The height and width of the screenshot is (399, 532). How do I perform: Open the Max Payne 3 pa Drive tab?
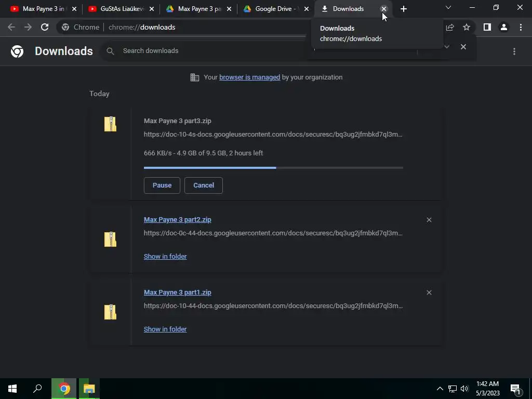pyautogui.click(x=194, y=9)
